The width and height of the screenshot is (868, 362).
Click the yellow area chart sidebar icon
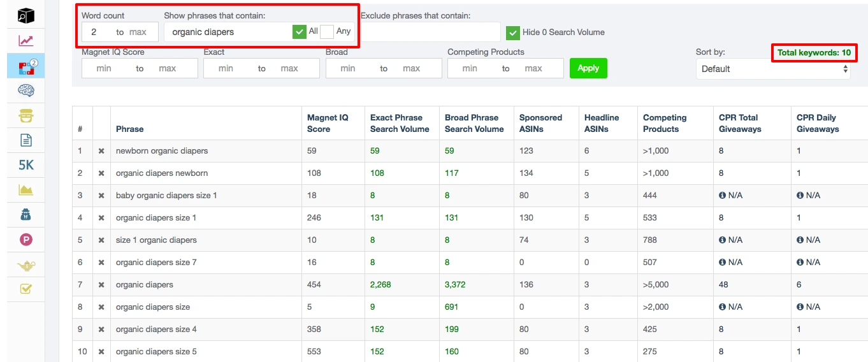pos(26,190)
